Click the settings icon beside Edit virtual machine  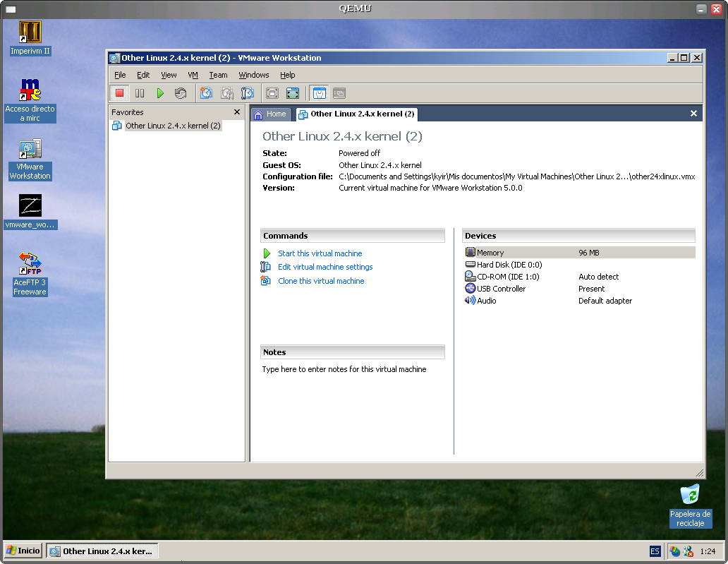click(265, 267)
